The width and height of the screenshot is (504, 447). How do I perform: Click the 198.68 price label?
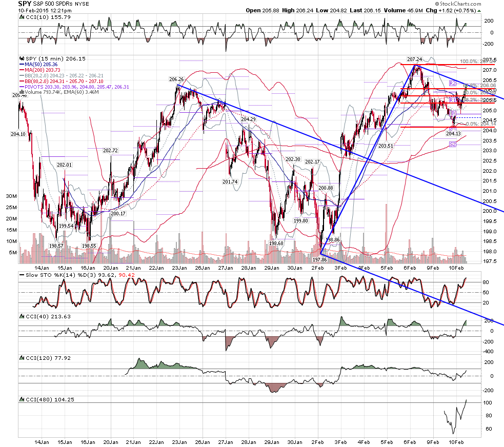pos(276,243)
